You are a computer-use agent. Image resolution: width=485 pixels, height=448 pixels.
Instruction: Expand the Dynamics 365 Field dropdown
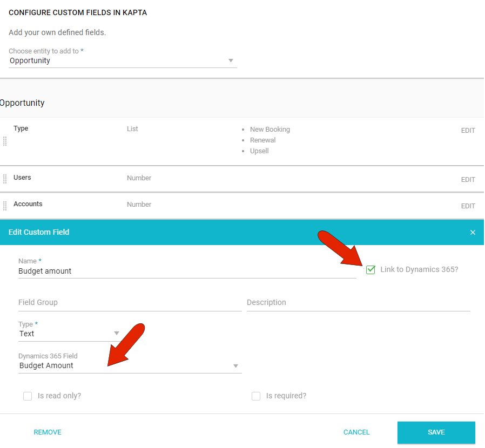pos(235,365)
